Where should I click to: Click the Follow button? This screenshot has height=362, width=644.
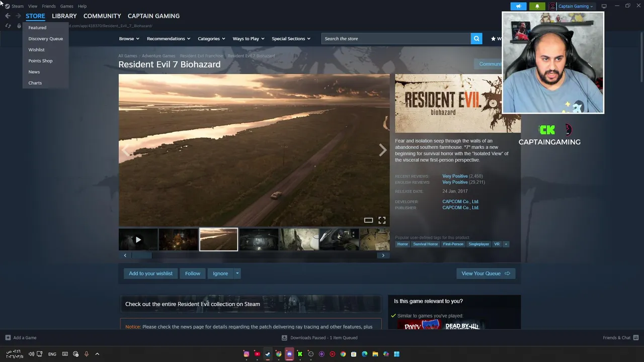[192, 274]
